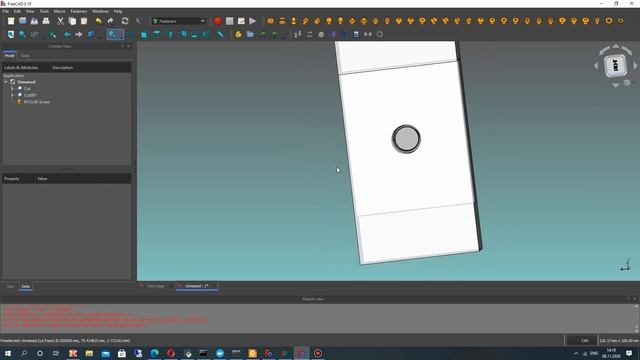640x360 pixels.
Task: Go forward with the right arrow view icon
Action: point(79,35)
